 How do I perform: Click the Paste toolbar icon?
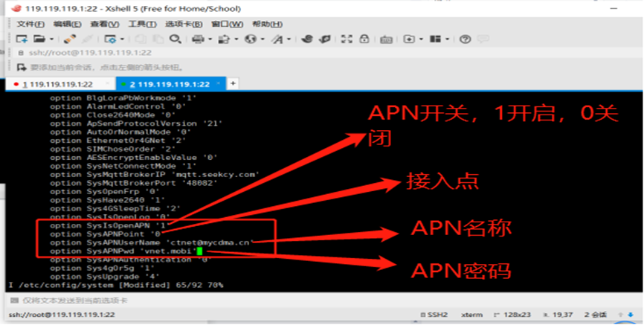click(x=158, y=39)
